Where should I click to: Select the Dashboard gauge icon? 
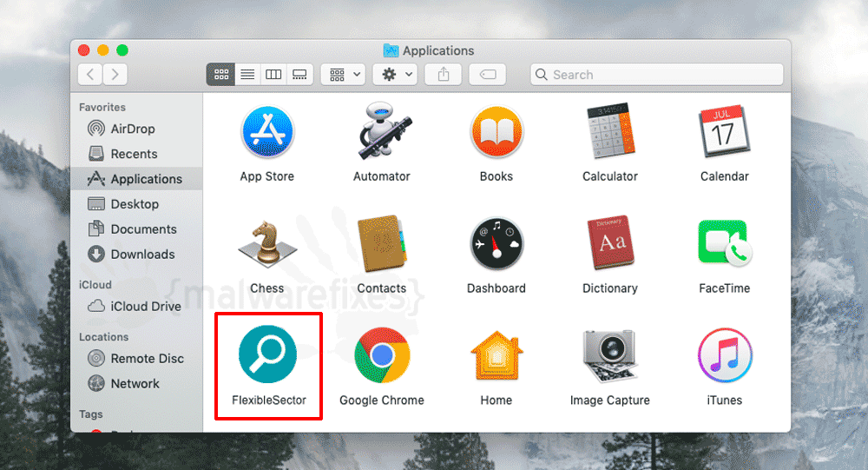click(x=496, y=244)
